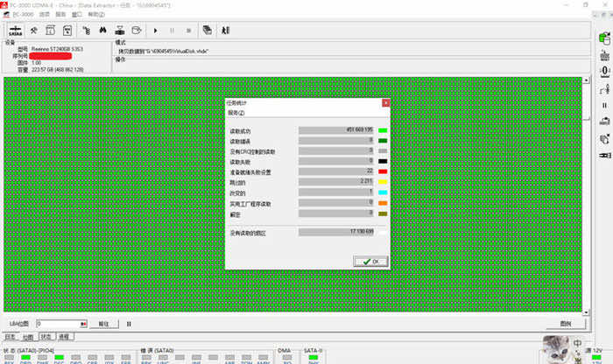Click the hammer and wrench tools icon
613x364 pixels.
tap(35, 30)
